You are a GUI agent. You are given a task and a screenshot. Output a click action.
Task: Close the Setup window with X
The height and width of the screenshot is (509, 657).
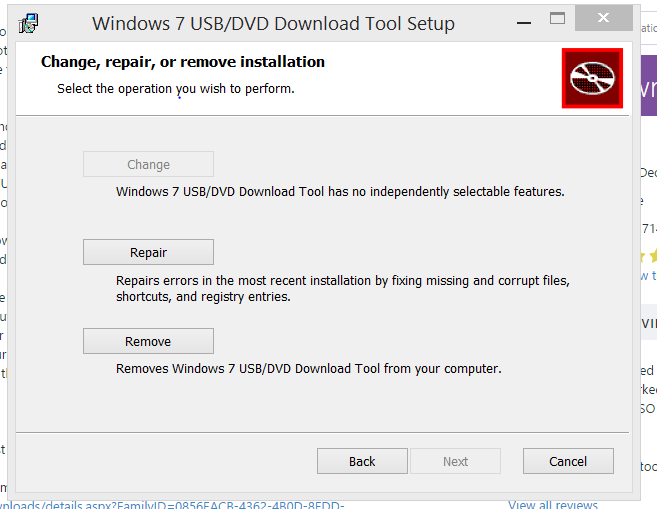pyautogui.click(x=603, y=18)
